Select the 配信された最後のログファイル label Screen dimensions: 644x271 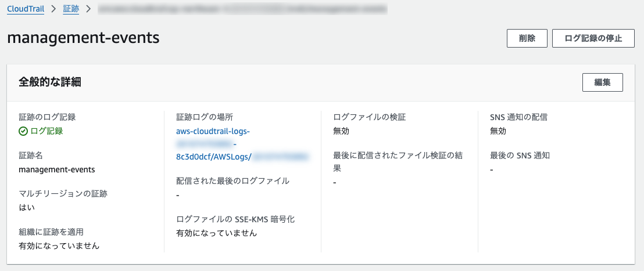click(x=232, y=181)
